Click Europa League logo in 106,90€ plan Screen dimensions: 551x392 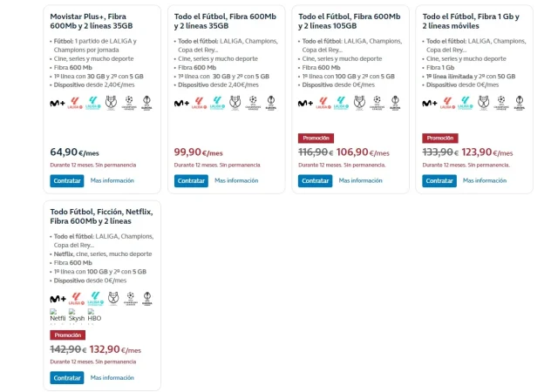394,102
